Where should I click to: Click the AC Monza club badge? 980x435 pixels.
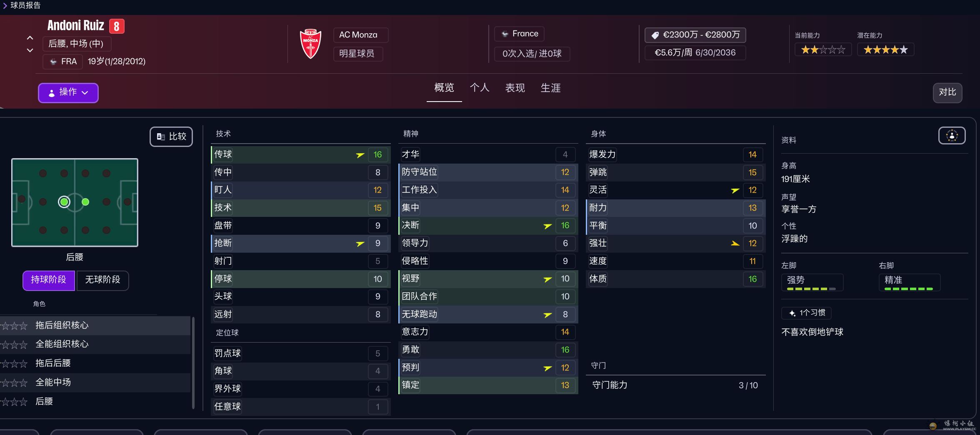310,43
